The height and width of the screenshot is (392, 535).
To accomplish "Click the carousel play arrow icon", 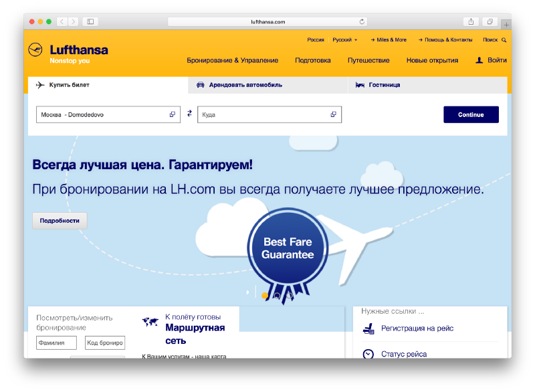I will (248, 292).
